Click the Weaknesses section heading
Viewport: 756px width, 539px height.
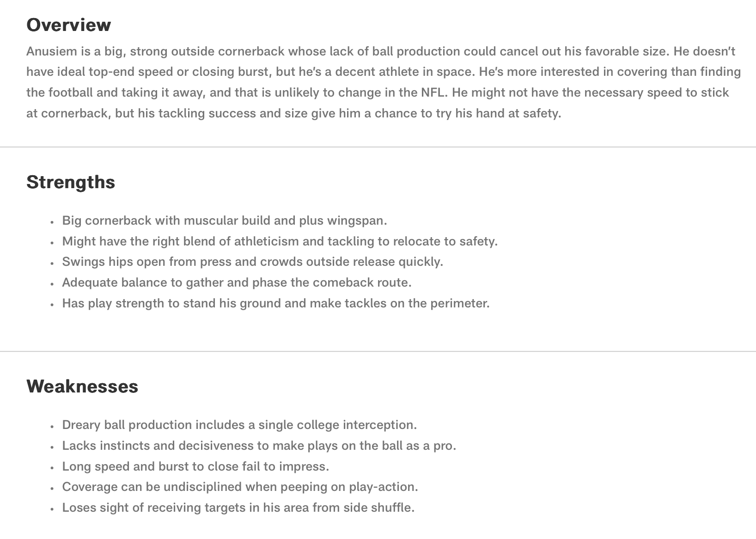(x=82, y=386)
